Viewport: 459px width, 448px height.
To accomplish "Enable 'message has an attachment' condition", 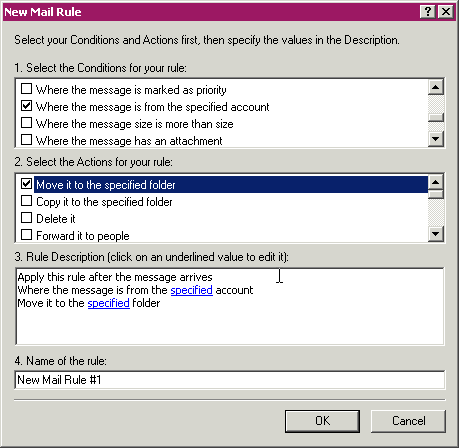I will pyautogui.click(x=26, y=140).
